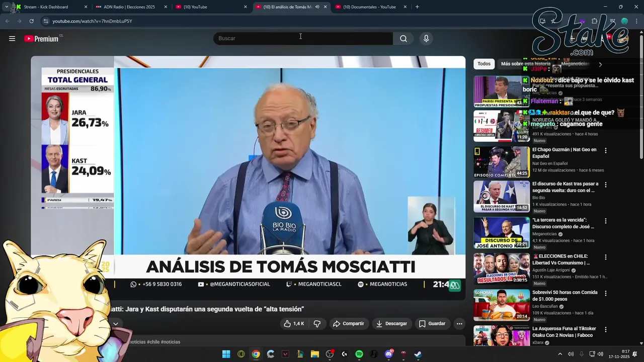This screenshot has width=644, height=362.
Task: View site information icon in address bar
Action: 45,21
